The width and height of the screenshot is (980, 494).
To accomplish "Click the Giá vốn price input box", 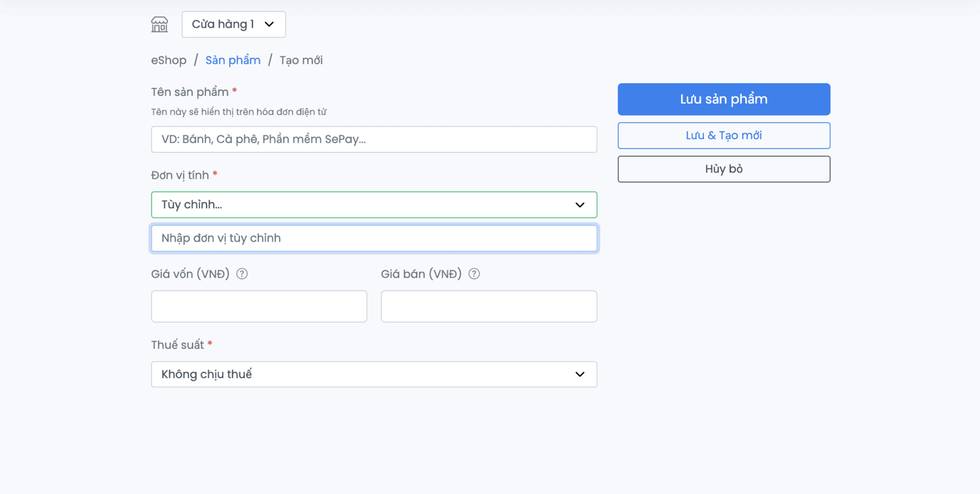I will 259,306.
